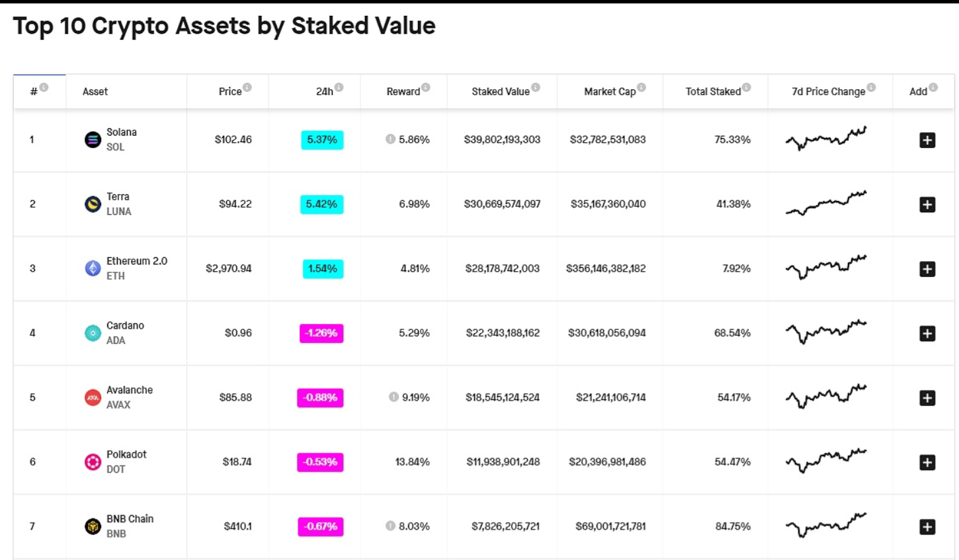Click the Solana coin logo icon
The width and height of the screenshot is (959, 560).
pyautogui.click(x=93, y=140)
